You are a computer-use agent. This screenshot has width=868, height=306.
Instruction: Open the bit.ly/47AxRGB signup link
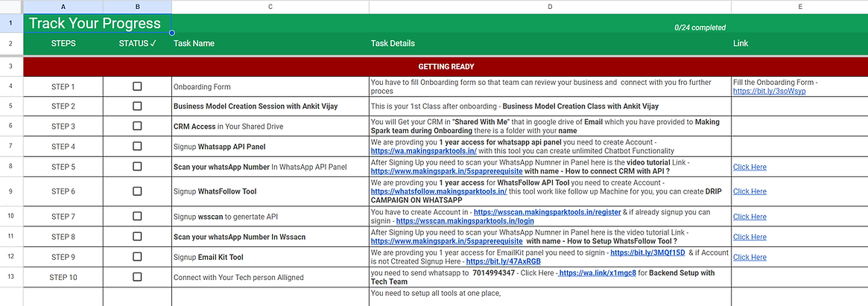pos(503,261)
